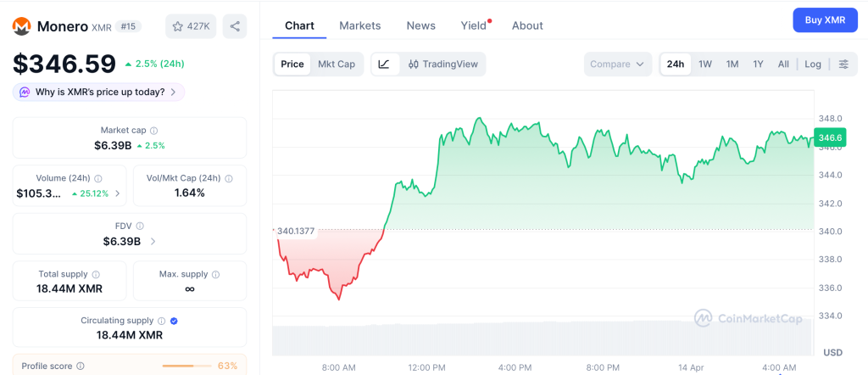Add Monero to watchlist via star button

click(x=191, y=26)
